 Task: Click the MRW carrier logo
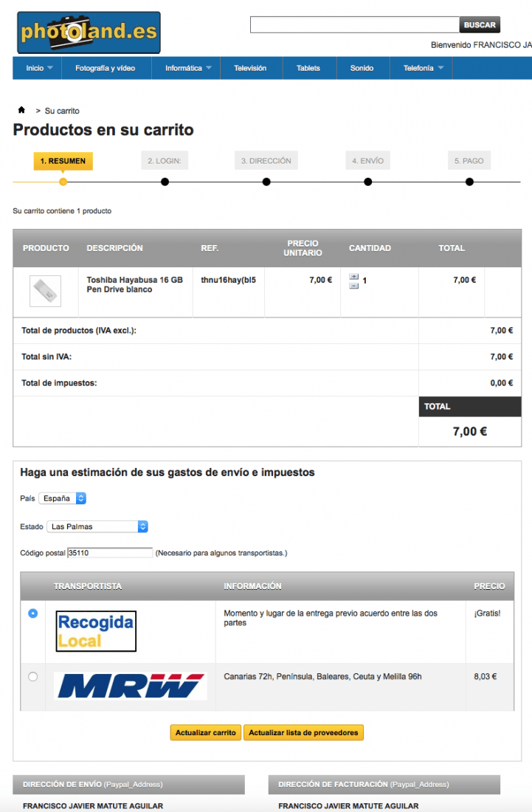[x=131, y=686]
